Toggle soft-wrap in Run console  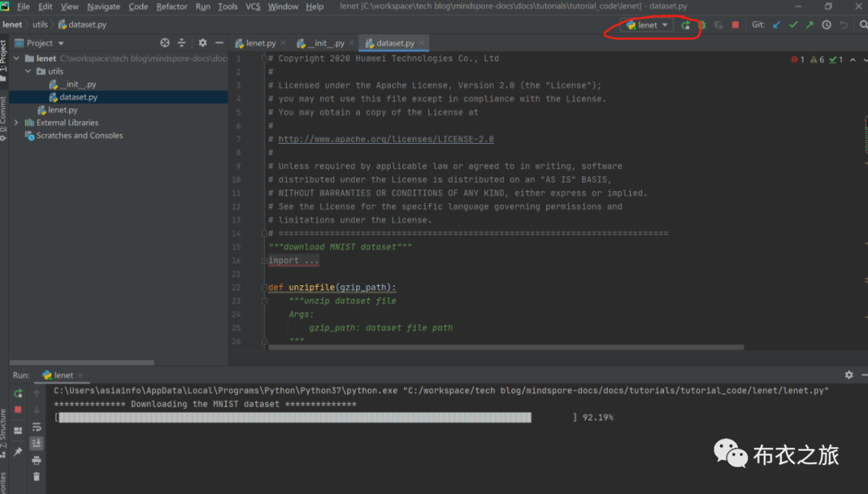click(x=36, y=427)
